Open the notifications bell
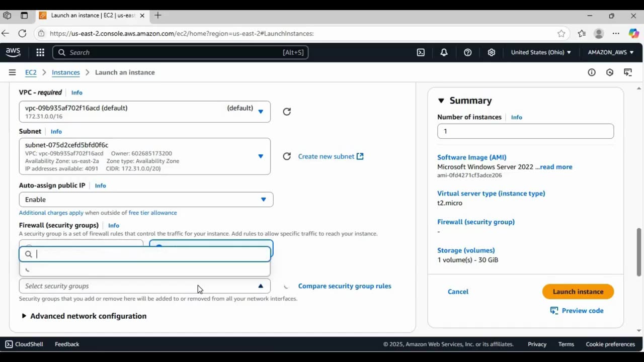Screen dimensions: 644x362 coord(444,52)
